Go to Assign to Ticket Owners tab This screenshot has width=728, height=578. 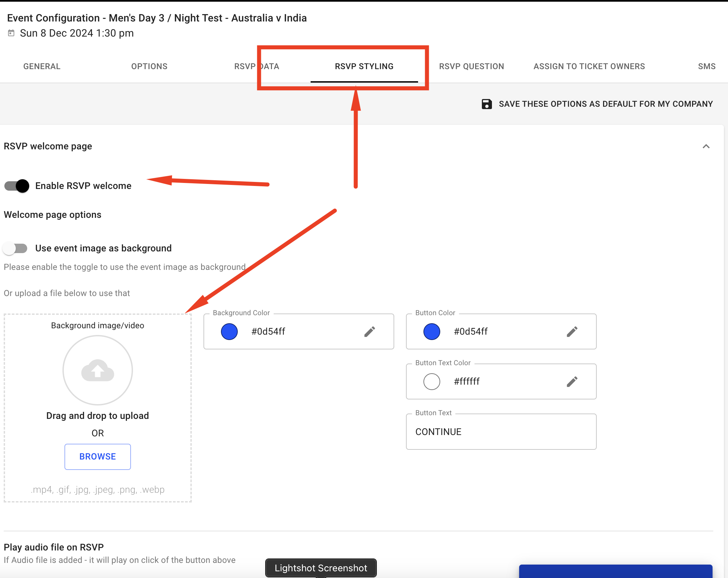click(x=589, y=66)
